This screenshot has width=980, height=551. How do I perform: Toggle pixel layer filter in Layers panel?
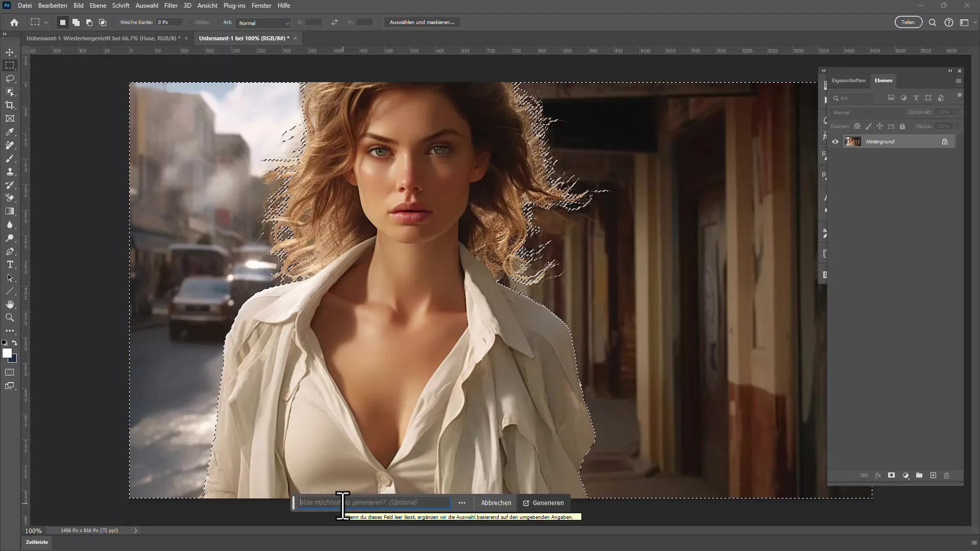(x=891, y=98)
